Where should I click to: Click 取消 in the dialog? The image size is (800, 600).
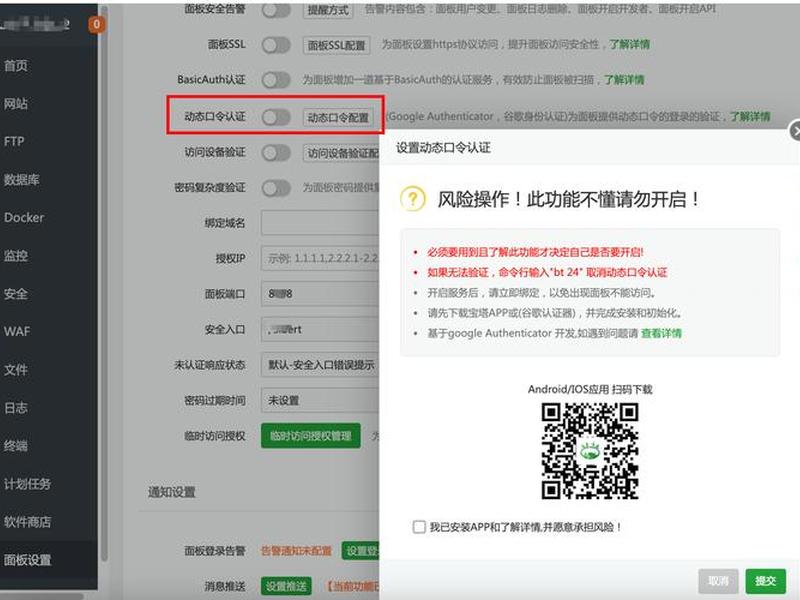(x=718, y=581)
